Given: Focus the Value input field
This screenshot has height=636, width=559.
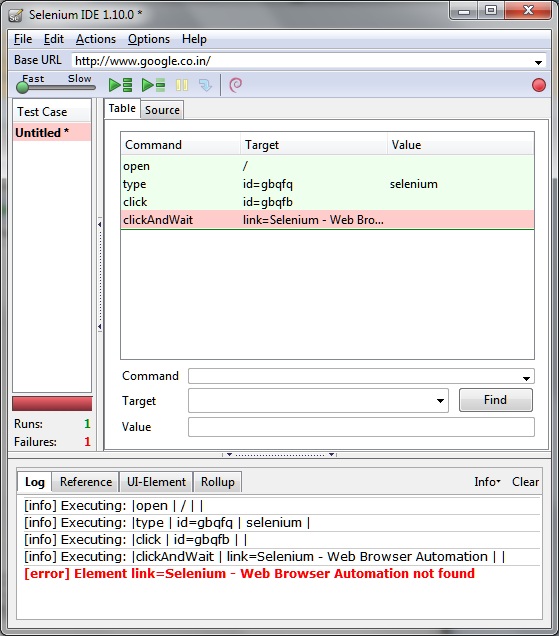Looking at the screenshot, I should point(361,427).
